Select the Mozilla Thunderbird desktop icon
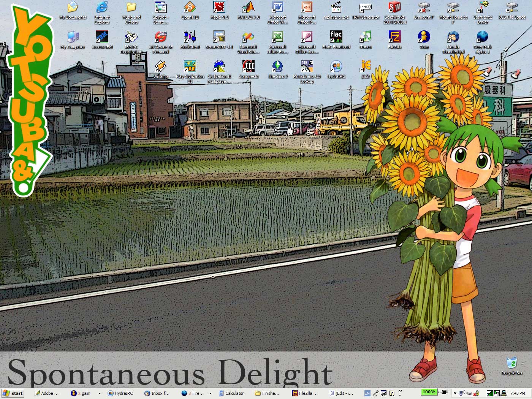Viewport: 532px width, 399px height. coord(453,42)
